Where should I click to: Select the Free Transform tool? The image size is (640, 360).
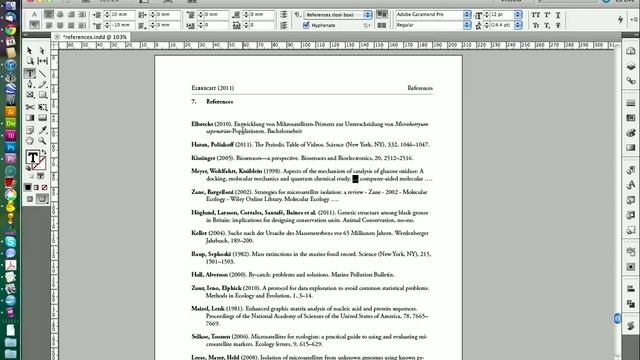42,107
